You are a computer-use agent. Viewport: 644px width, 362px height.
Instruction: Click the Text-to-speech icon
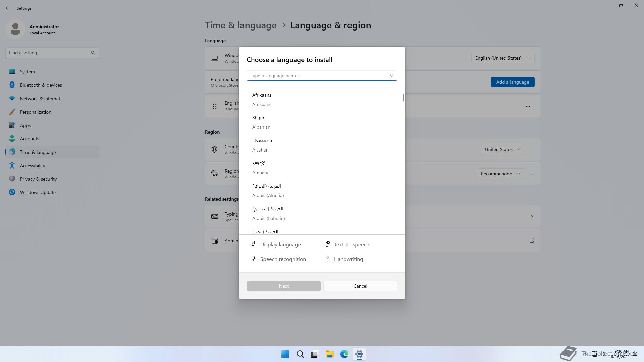coord(327,244)
